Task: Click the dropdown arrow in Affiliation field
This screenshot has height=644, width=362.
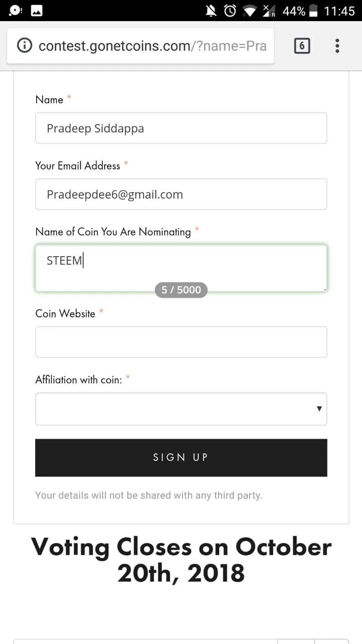Action: click(319, 409)
